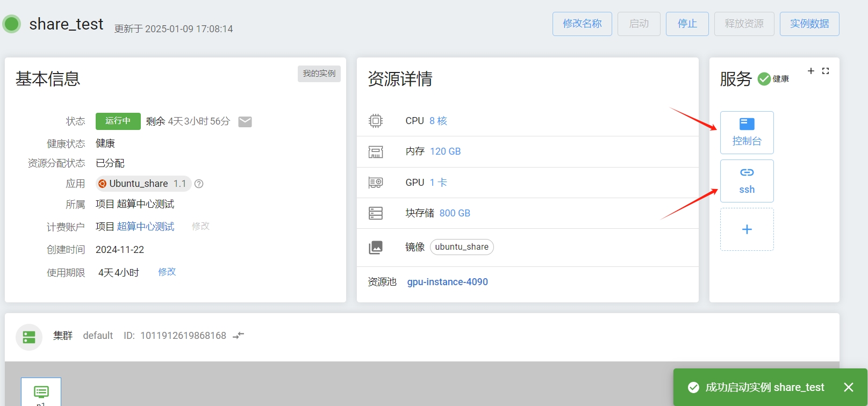Image resolution: width=868 pixels, height=406 pixels.
Task: Click the green instance status indicator circle
Action: click(11, 24)
